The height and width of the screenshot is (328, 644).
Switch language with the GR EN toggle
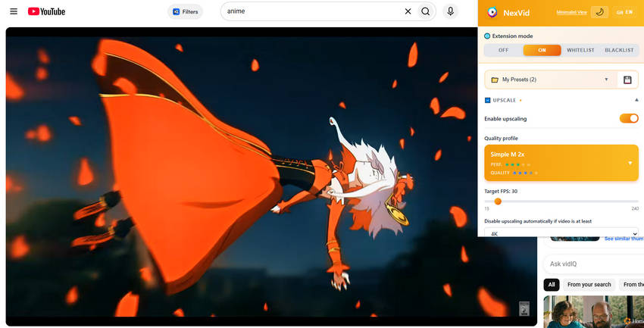(x=624, y=12)
